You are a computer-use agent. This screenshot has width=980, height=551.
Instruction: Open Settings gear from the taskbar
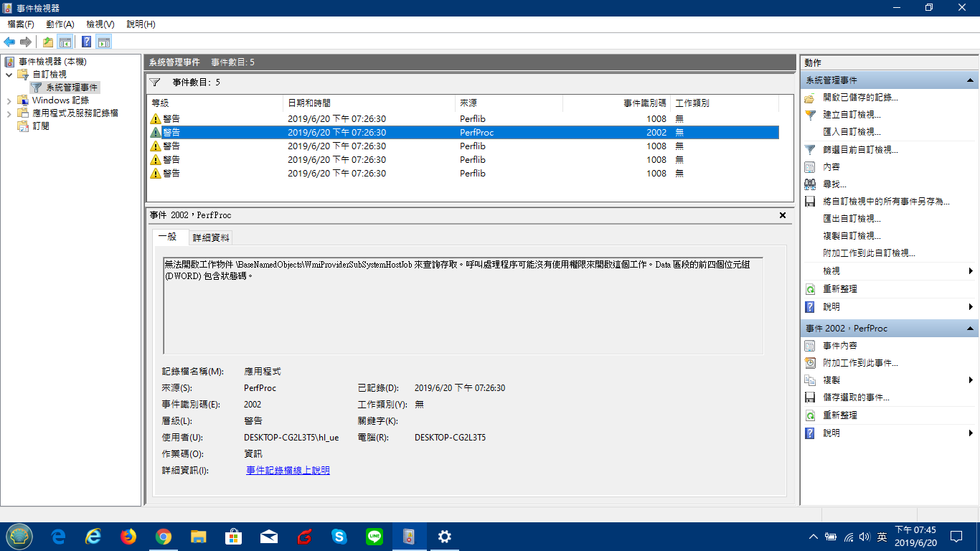coord(445,537)
